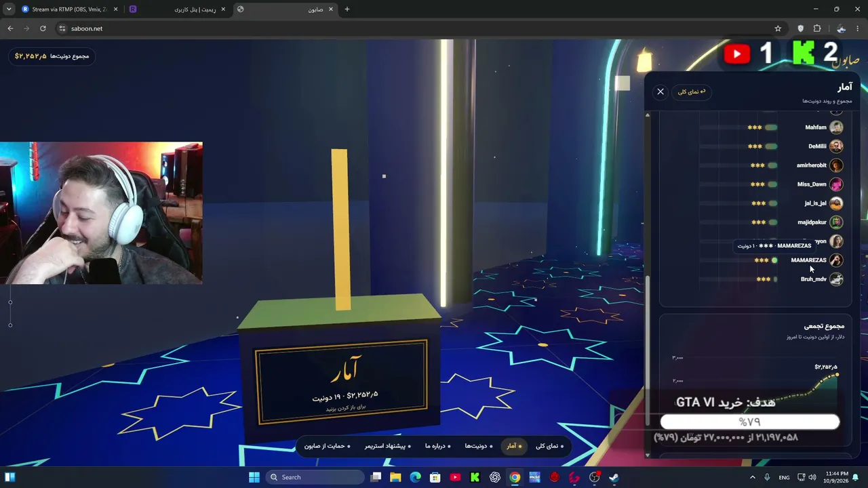Viewport: 868px width, 488px height.
Task: Open Mahfam's avatar in donor list
Action: (x=836, y=127)
